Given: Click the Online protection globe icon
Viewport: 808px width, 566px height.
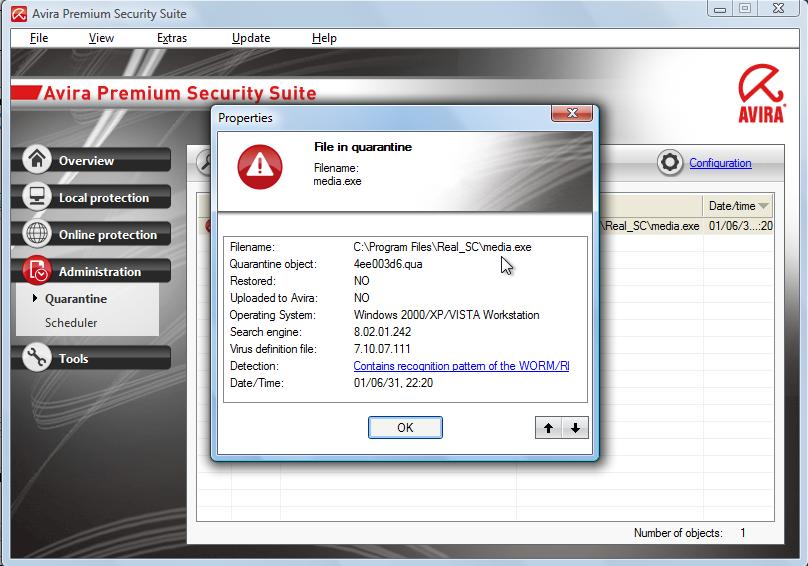Looking at the screenshot, I should click(37, 234).
